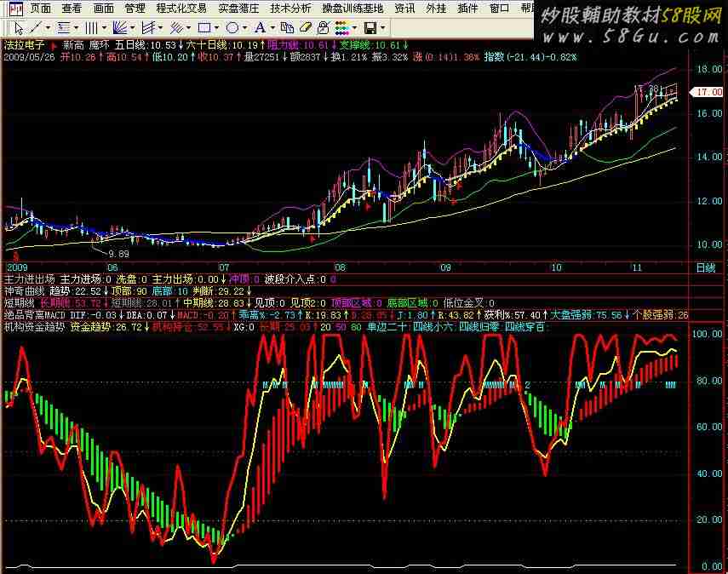Open the 技术分析 menu
This screenshot has height=574, width=728.
(290, 8)
